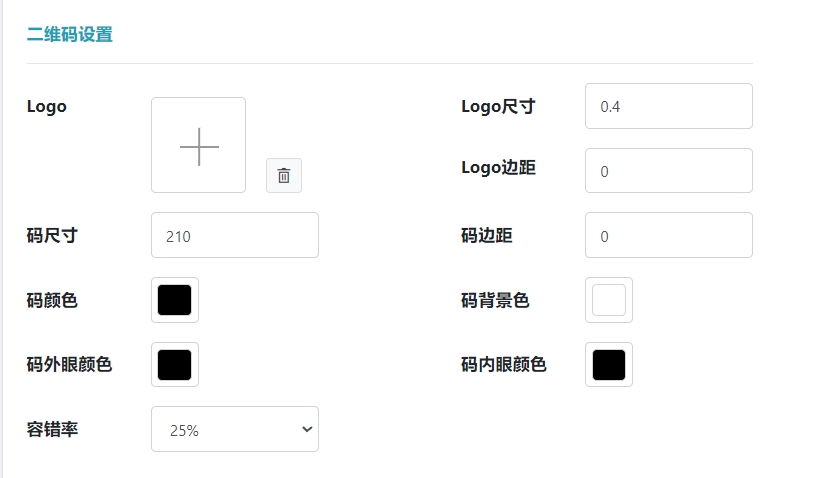Click into the Logo边距 input box
The image size is (840, 478).
(x=668, y=171)
